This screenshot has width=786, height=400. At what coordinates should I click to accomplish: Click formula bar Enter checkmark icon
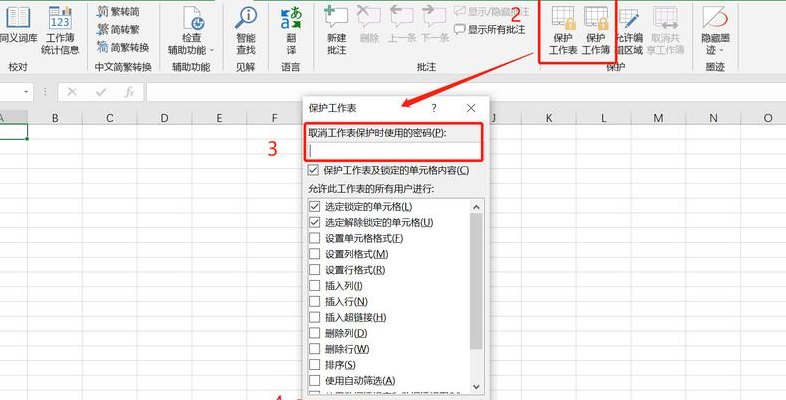(x=101, y=92)
